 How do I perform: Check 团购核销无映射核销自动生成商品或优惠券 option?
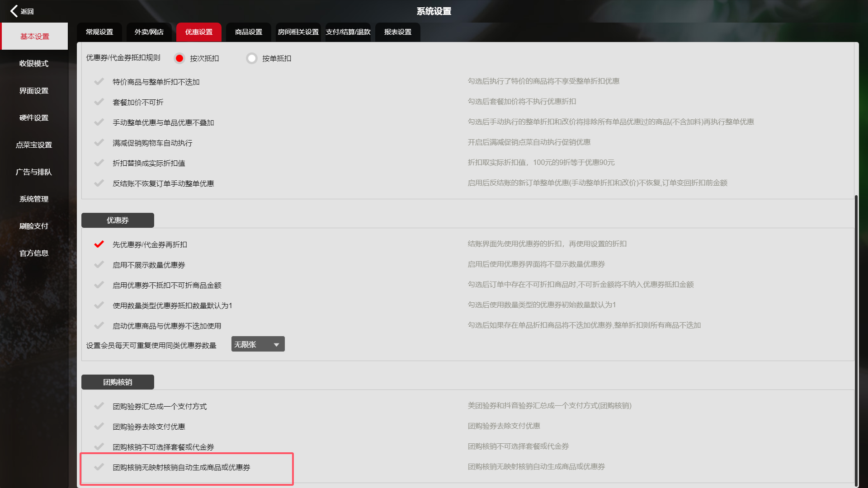tap(99, 467)
